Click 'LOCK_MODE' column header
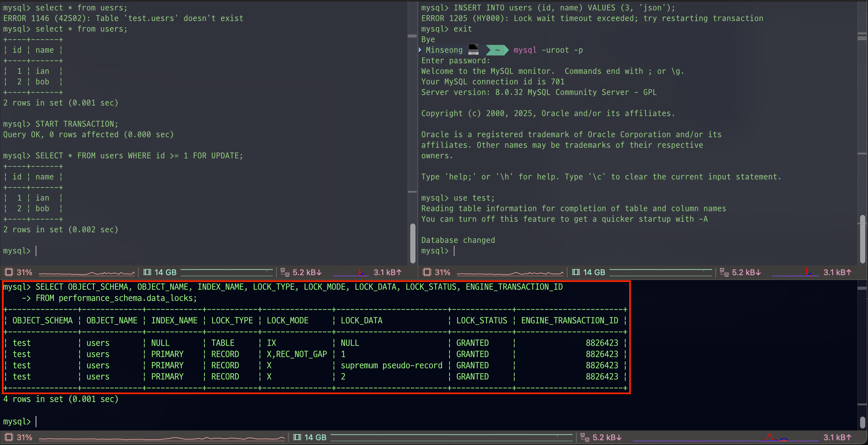The width and height of the screenshot is (868, 445). (x=287, y=320)
